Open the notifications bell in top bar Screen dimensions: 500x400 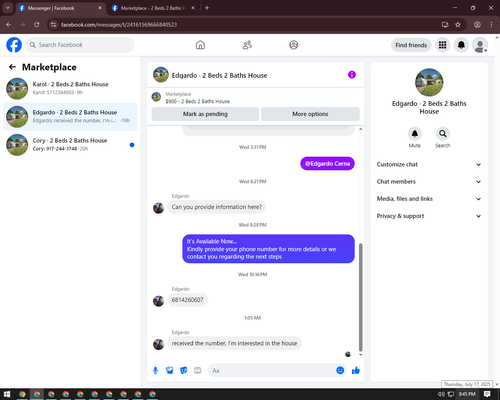click(x=461, y=45)
